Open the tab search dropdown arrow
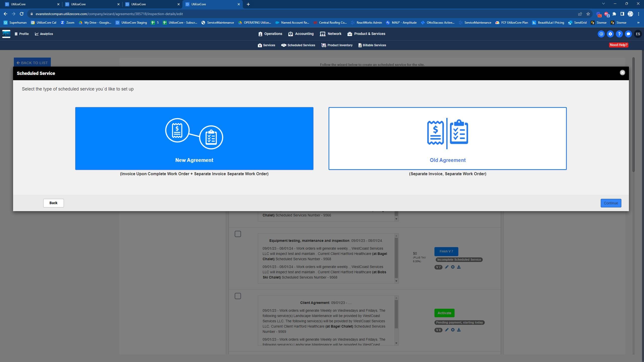Viewport: 644px width, 362px height. pyautogui.click(x=603, y=4)
